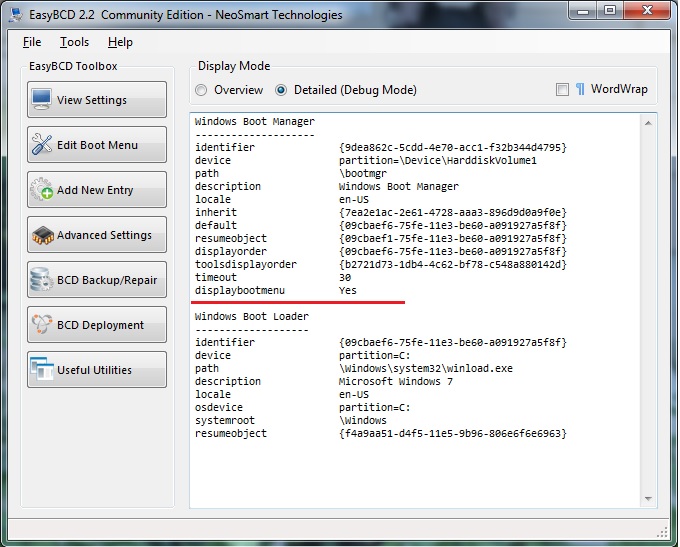This screenshot has width=680, height=547.
Task: Open Advanced Settings label
Action: coord(104,235)
